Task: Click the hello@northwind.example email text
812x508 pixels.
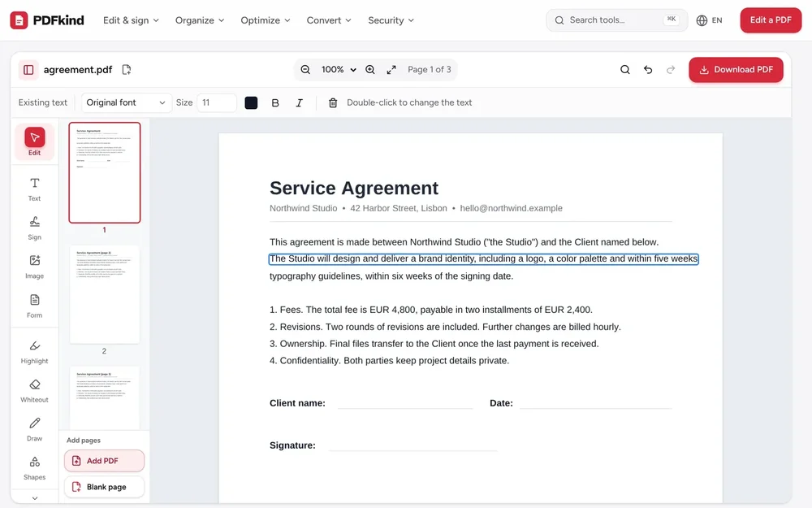Action: tap(511, 208)
